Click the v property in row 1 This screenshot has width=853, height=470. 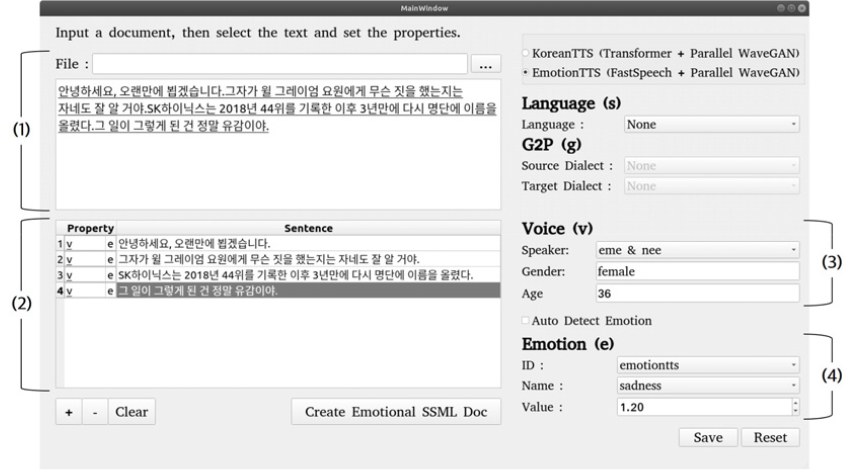pyautogui.click(x=69, y=244)
